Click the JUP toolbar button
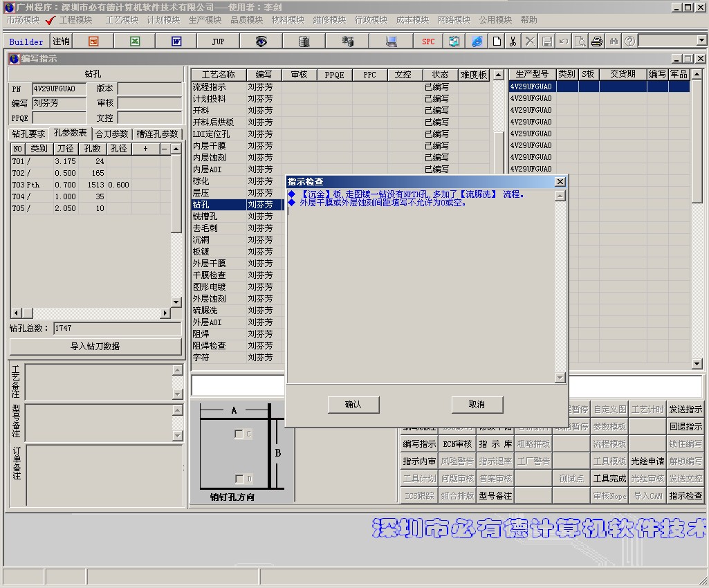 point(218,42)
